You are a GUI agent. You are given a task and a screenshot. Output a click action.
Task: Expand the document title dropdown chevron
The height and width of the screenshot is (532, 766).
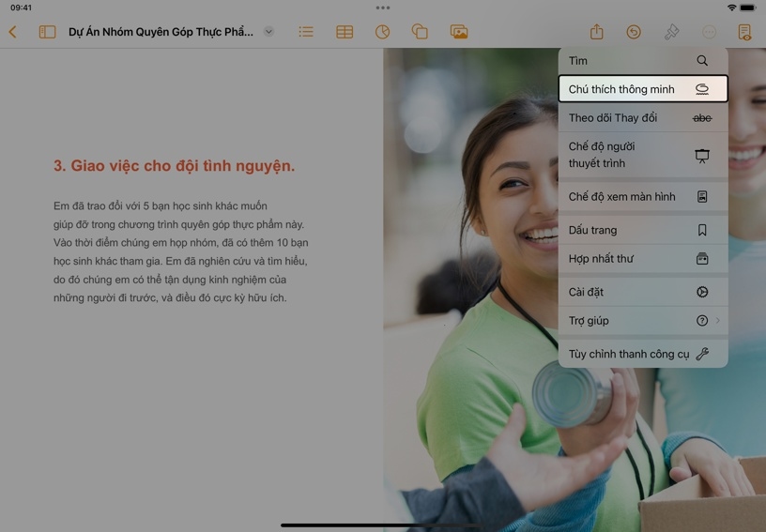[x=268, y=32]
